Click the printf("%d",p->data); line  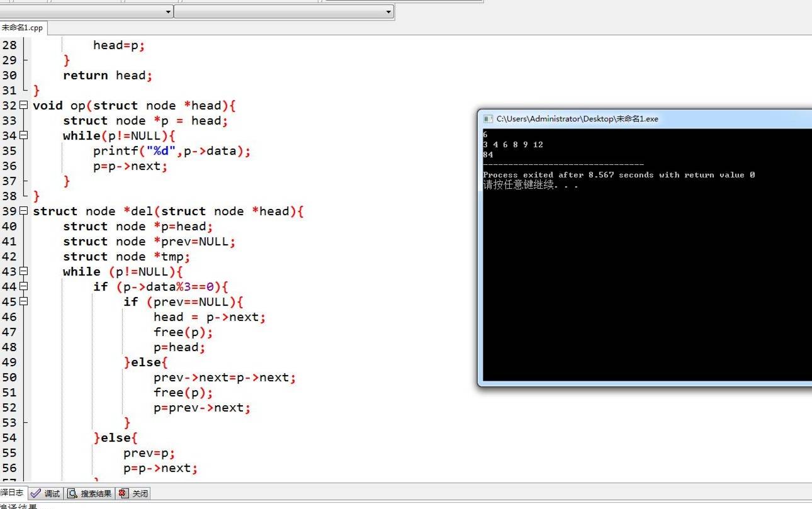click(x=172, y=151)
